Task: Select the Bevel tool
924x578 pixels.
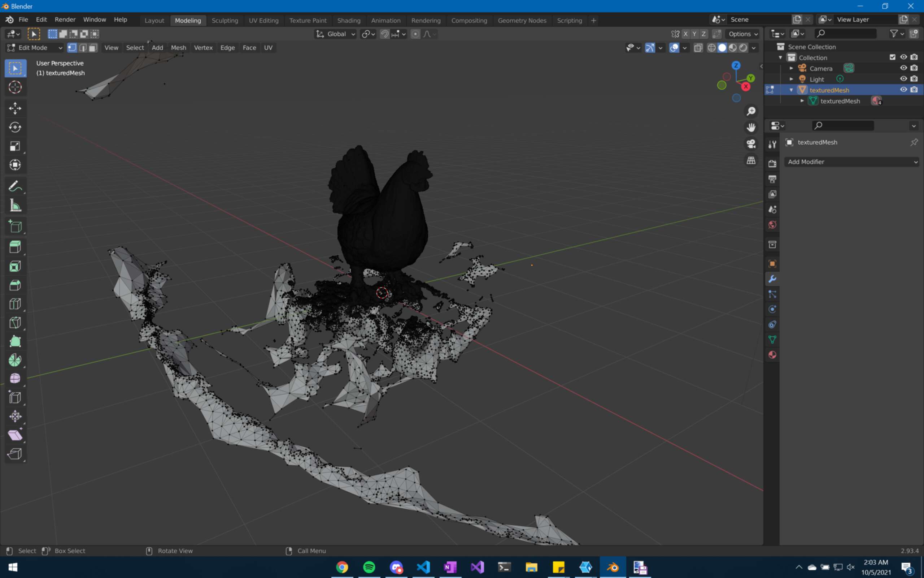Action: click(15, 285)
